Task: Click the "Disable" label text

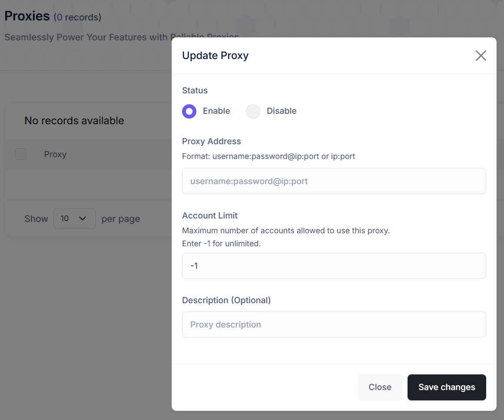Action: tap(282, 111)
